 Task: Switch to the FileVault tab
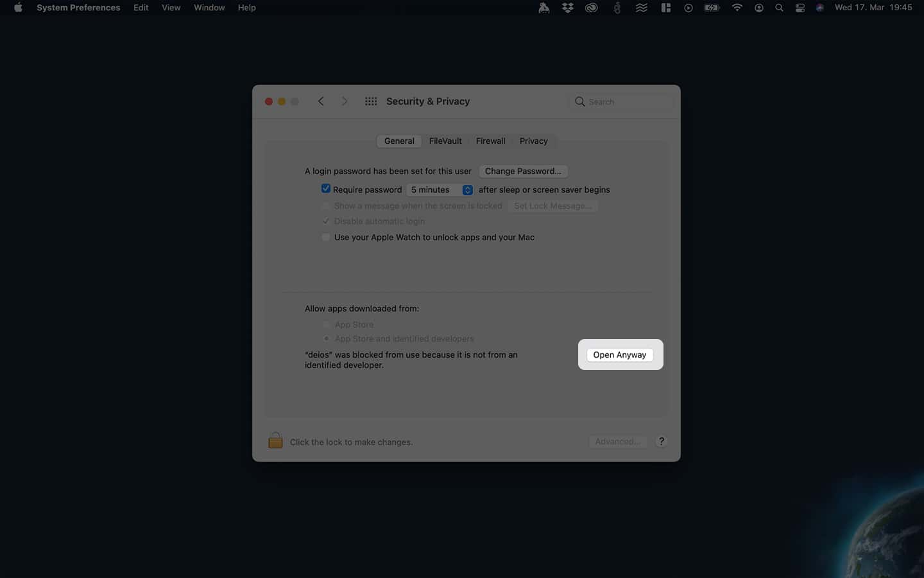point(445,141)
